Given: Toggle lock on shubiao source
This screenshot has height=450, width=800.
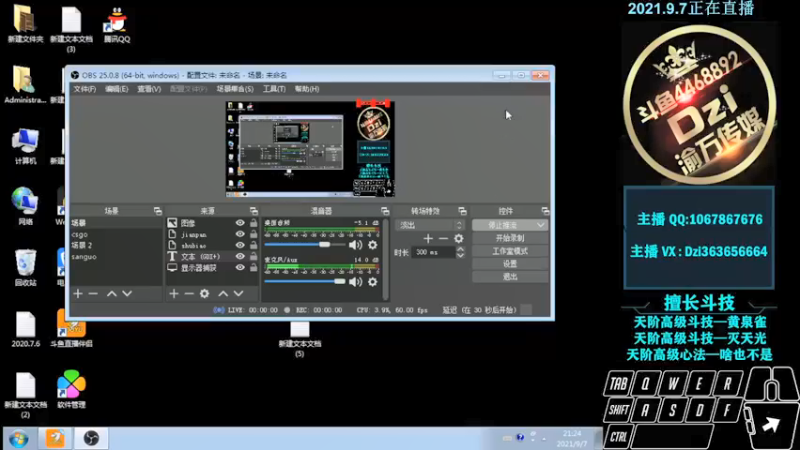Looking at the screenshot, I should (x=254, y=245).
